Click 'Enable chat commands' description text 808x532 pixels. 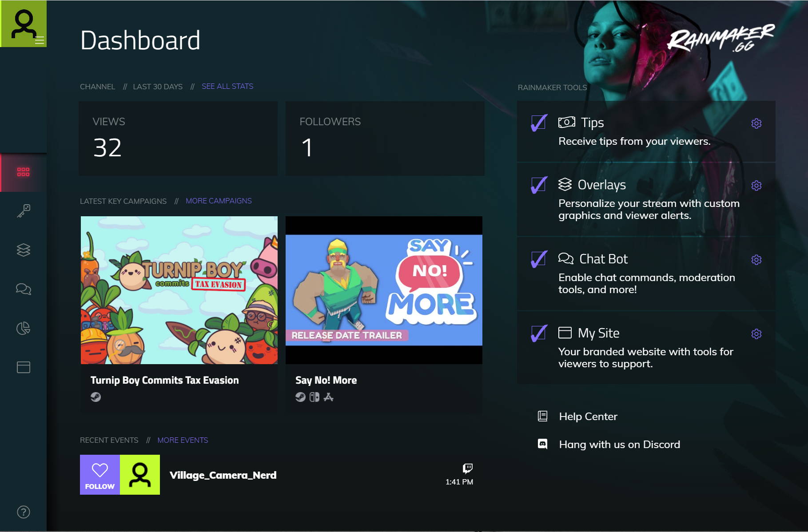(x=647, y=283)
